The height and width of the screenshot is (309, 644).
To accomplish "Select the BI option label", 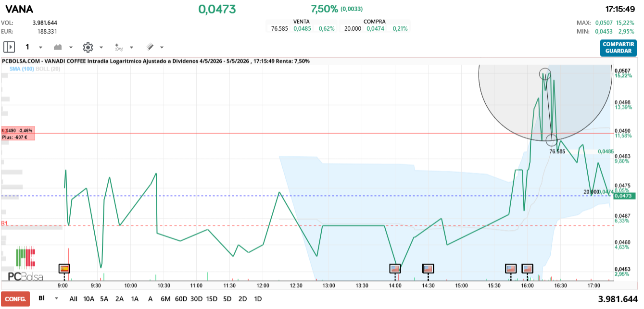I will [x=42, y=298].
